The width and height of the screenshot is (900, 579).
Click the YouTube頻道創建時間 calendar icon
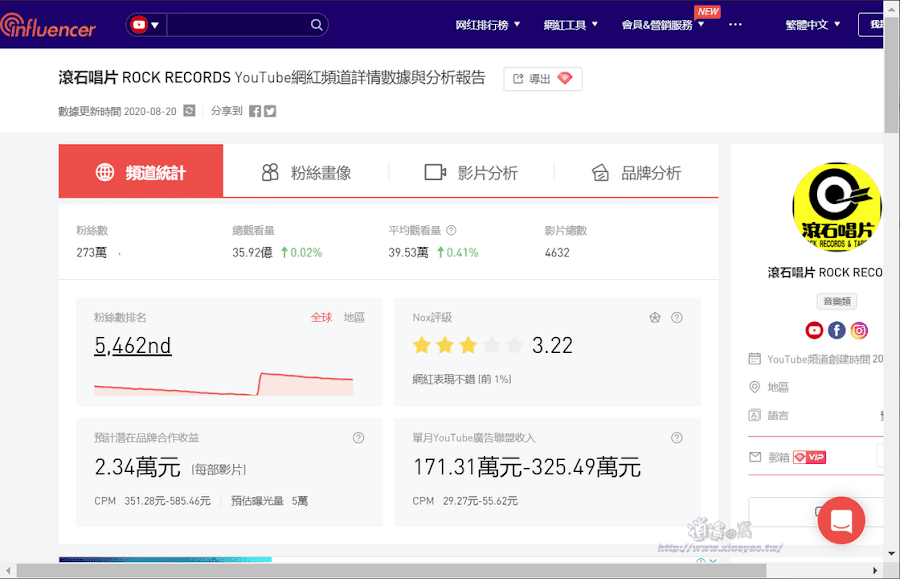point(755,359)
